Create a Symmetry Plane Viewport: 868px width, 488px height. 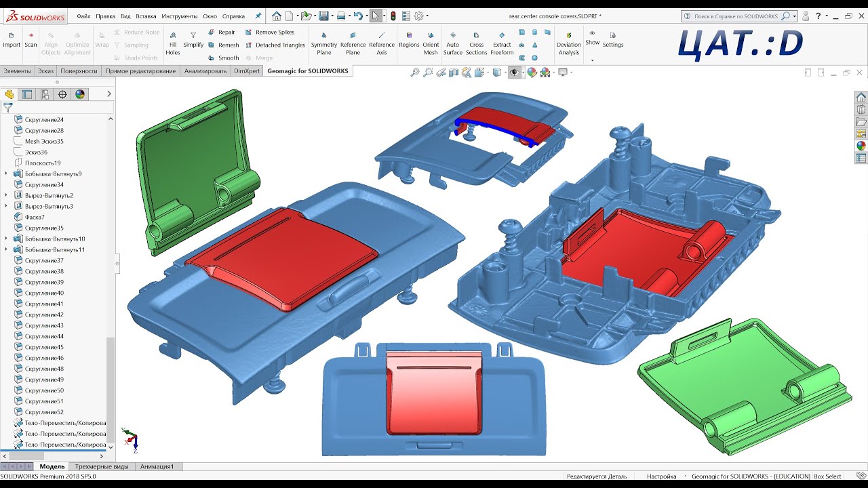click(x=324, y=43)
